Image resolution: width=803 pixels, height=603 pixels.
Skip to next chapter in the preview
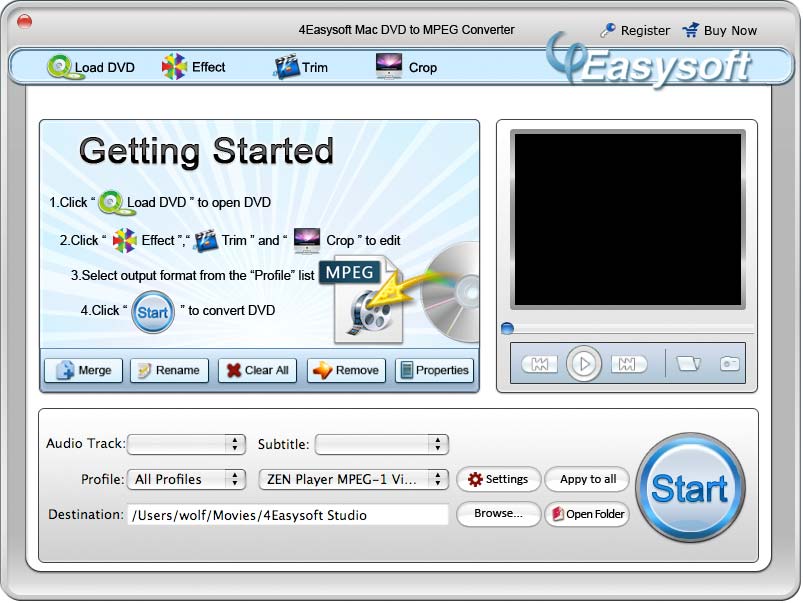[628, 364]
